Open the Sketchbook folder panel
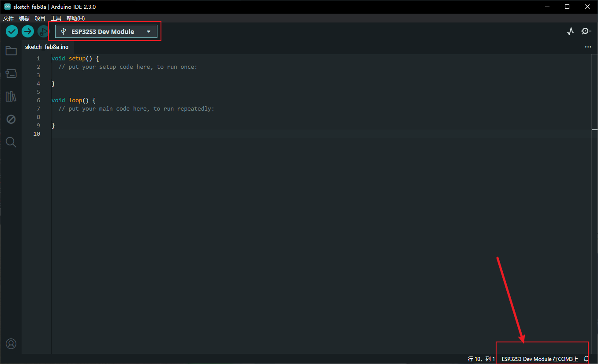This screenshot has height=364, width=598. click(11, 51)
